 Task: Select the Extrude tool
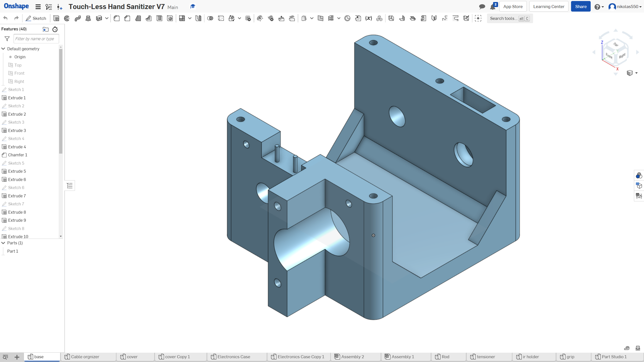pos(56,18)
